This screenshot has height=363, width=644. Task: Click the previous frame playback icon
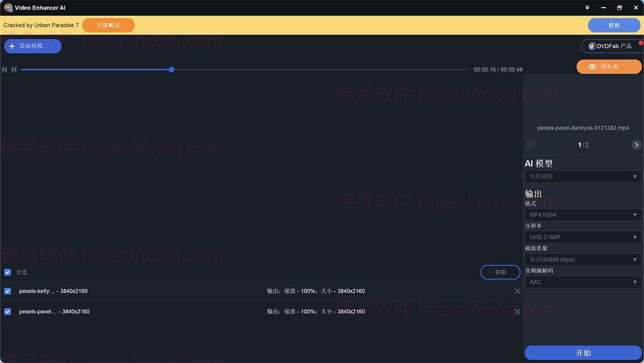coord(5,69)
